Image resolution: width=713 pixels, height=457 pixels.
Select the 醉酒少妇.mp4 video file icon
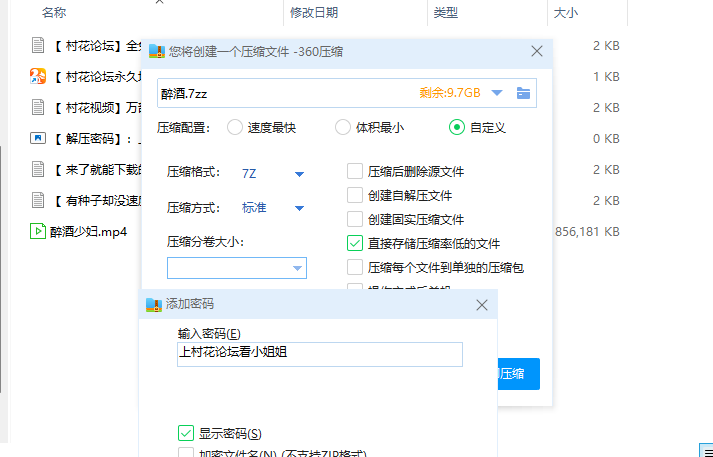point(38,231)
